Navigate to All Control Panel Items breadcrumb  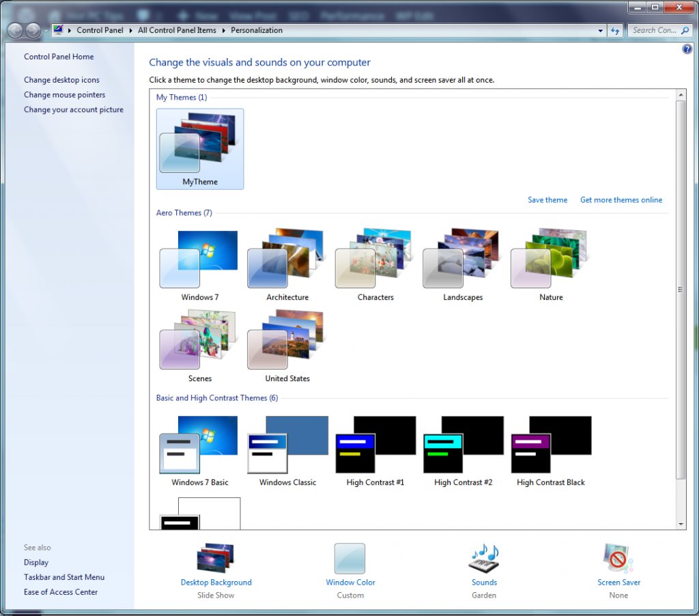tap(176, 30)
